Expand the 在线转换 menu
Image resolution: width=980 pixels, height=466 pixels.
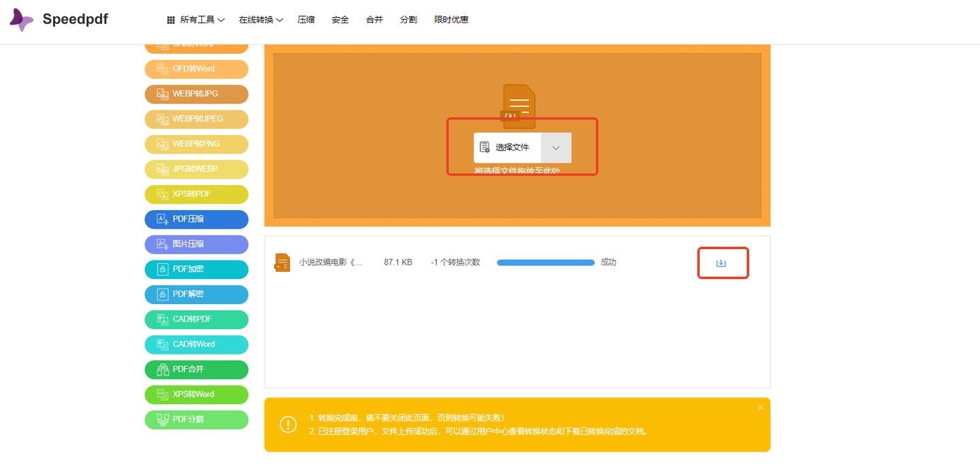click(x=260, y=20)
